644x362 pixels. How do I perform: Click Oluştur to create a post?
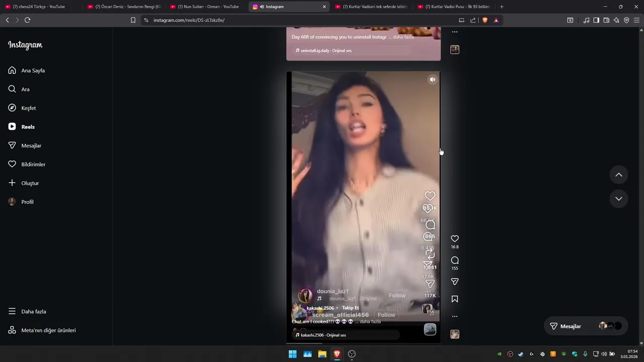click(24, 183)
